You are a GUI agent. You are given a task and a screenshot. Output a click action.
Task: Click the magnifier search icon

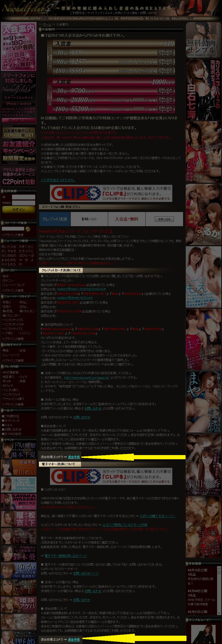[28, 229]
